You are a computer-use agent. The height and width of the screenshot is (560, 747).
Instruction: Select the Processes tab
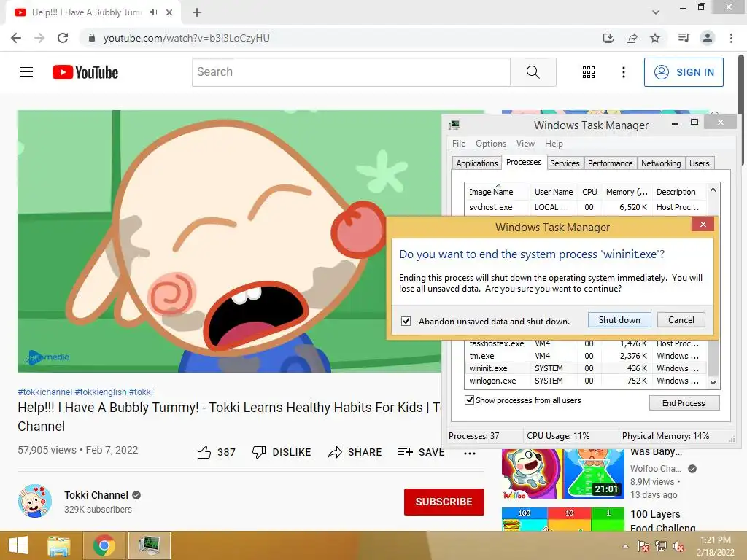[524, 162]
